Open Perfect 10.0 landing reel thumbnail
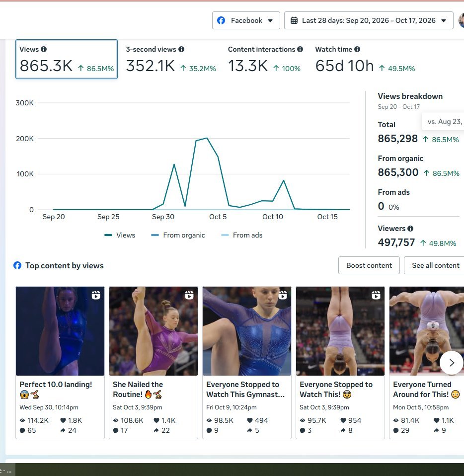 pyautogui.click(x=60, y=331)
